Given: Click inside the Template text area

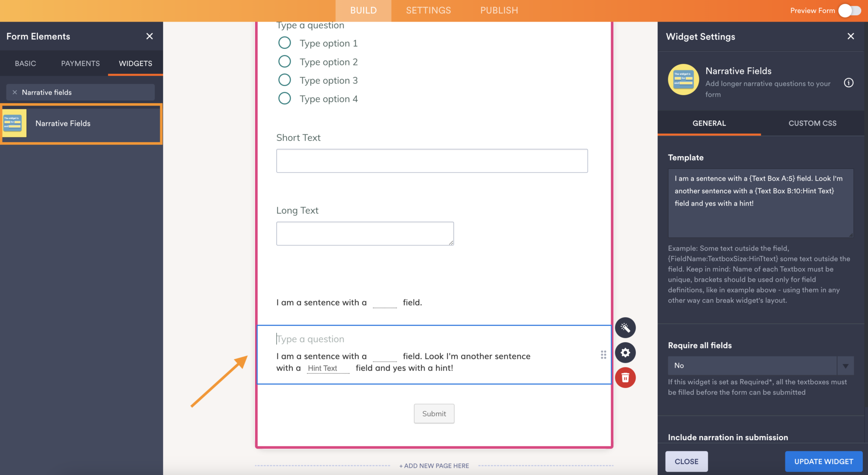Looking at the screenshot, I should pyautogui.click(x=760, y=204).
